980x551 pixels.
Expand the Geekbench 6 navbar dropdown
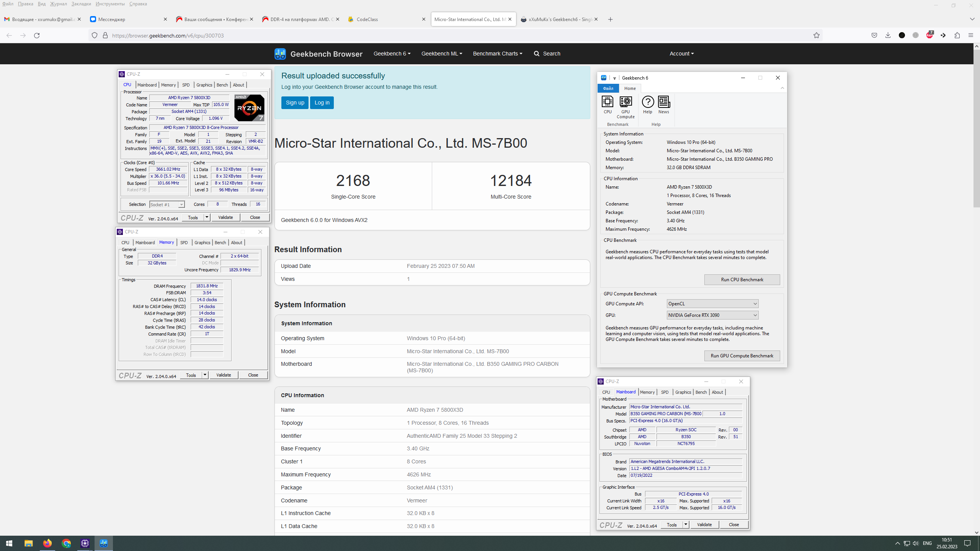[392, 54]
